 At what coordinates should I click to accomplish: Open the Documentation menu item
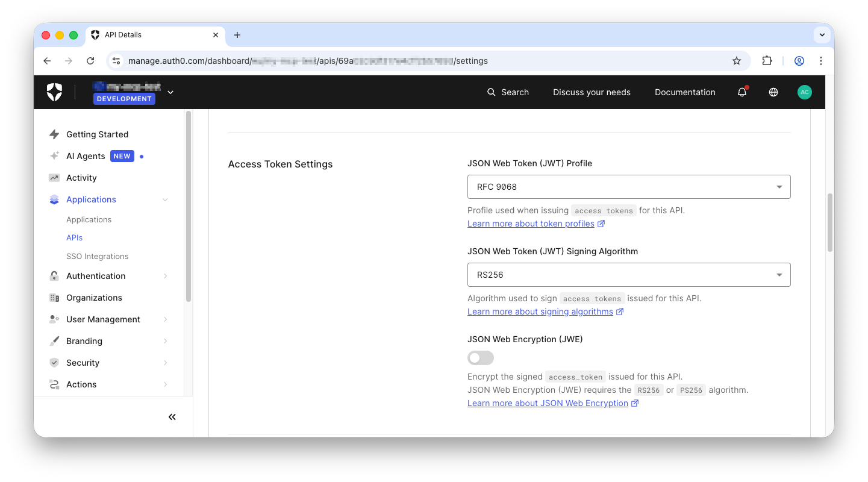click(x=685, y=92)
